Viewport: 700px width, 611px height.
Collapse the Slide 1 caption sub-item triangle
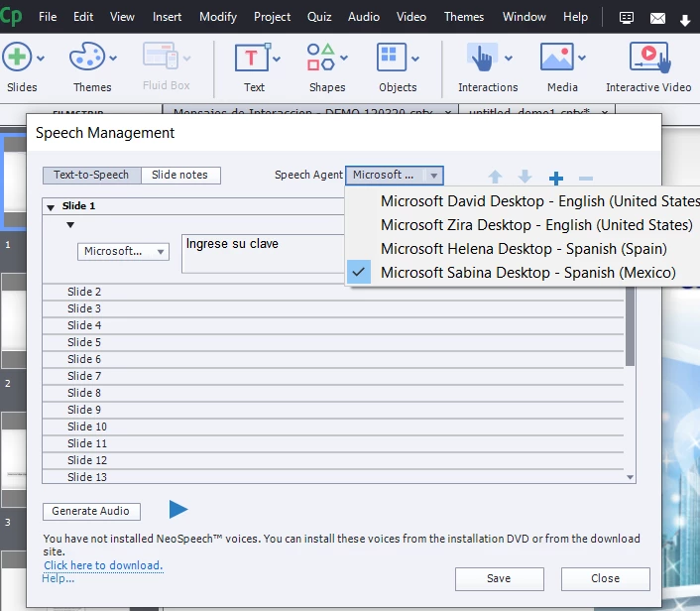point(70,224)
